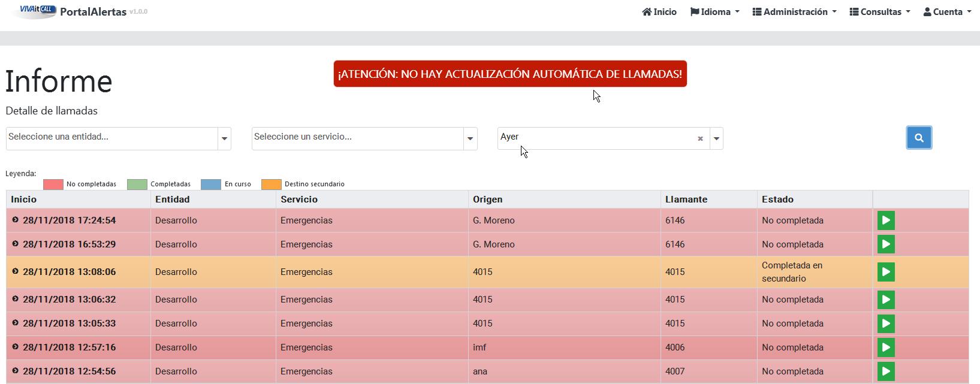Play the call from 28/11/2018 13:08:06

tap(886, 272)
